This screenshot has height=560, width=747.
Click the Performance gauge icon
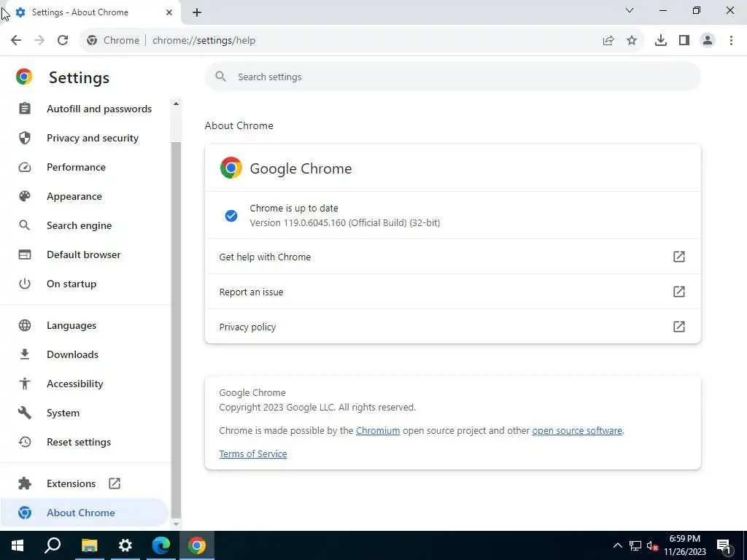point(25,167)
